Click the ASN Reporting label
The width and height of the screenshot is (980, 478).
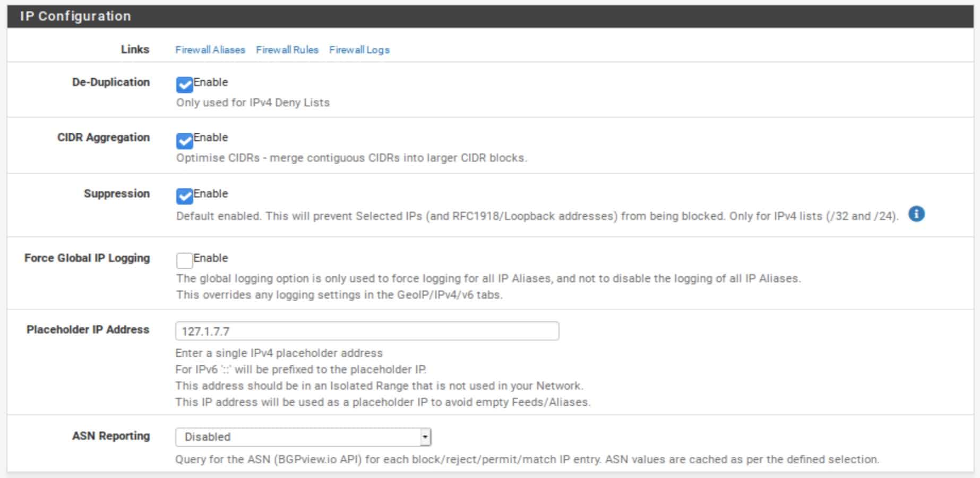tap(111, 436)
